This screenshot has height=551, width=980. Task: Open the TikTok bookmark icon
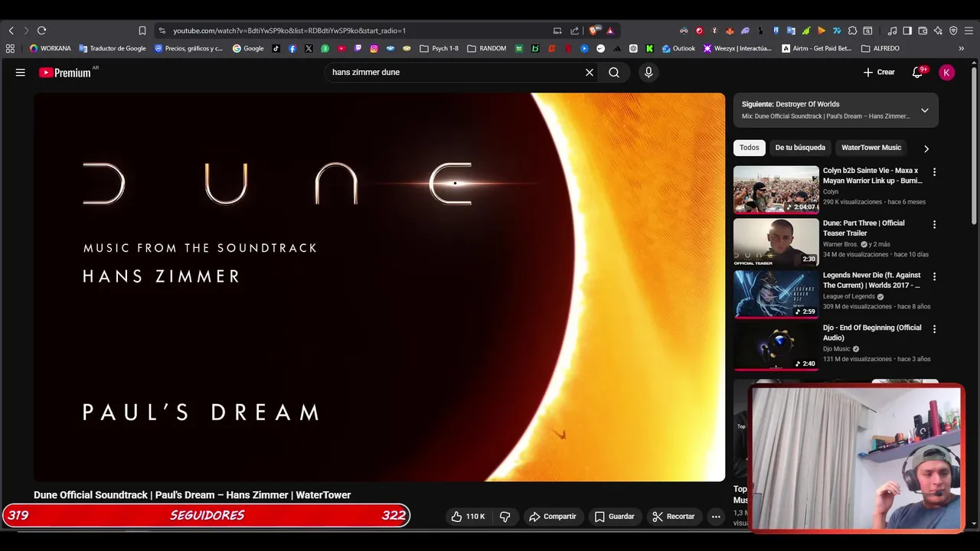[x=276, y=48]
